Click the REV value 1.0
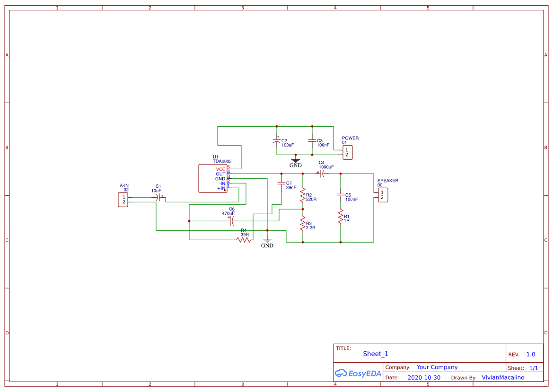The height and width of the screenshot is (392, 553). [531, 355]
